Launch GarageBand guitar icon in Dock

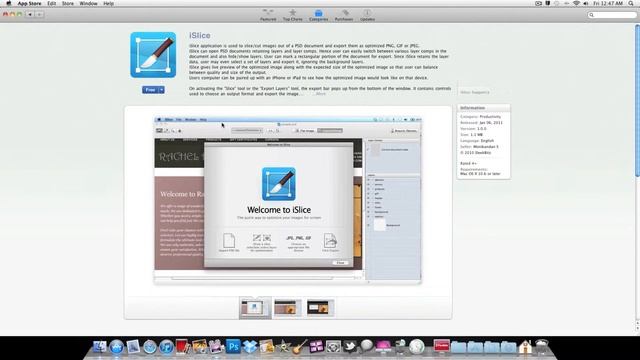[300, 347]
